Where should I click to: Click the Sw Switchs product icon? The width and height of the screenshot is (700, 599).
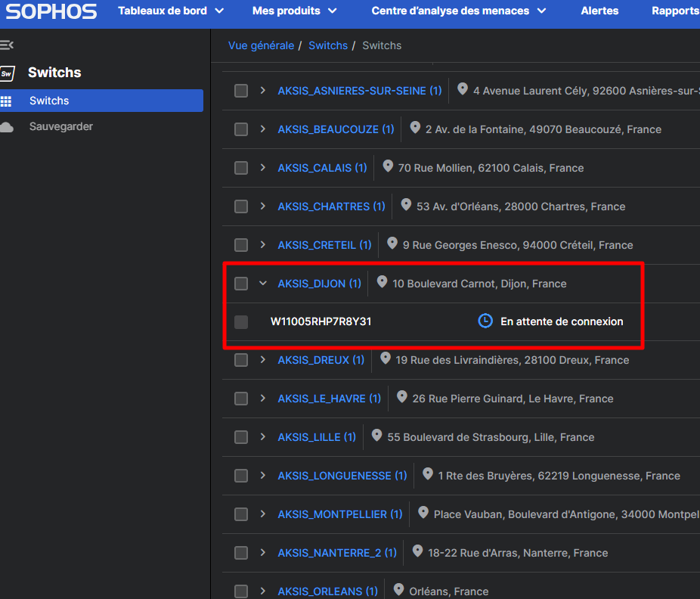(7, 73)
